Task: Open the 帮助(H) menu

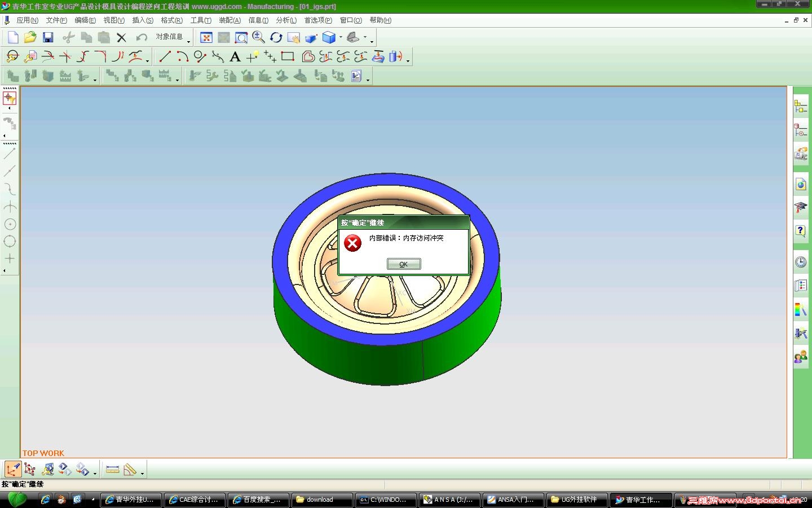Action: point(381,20)
